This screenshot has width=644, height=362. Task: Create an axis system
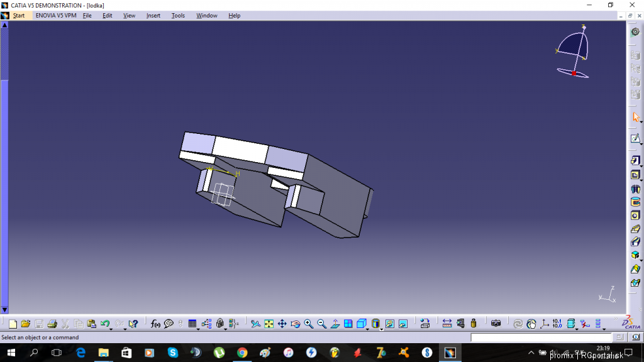(544, 324)
